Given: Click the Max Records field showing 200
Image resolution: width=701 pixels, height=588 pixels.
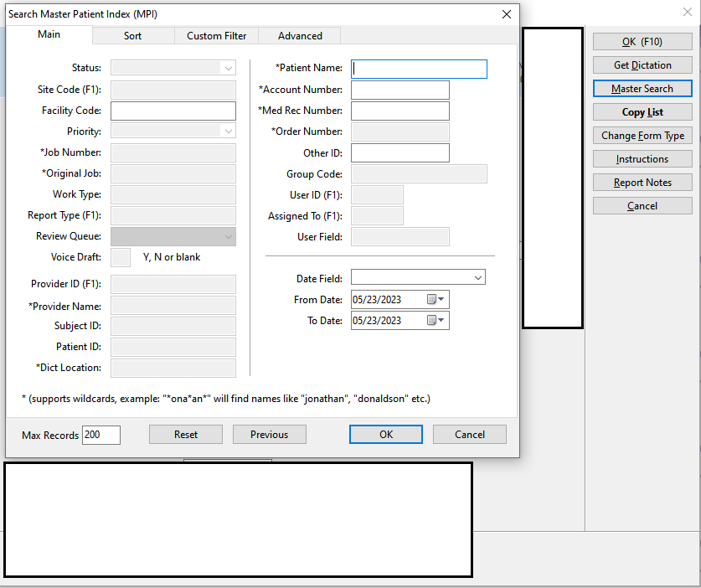Looking at the screenshot, I should tap(101, 435).
